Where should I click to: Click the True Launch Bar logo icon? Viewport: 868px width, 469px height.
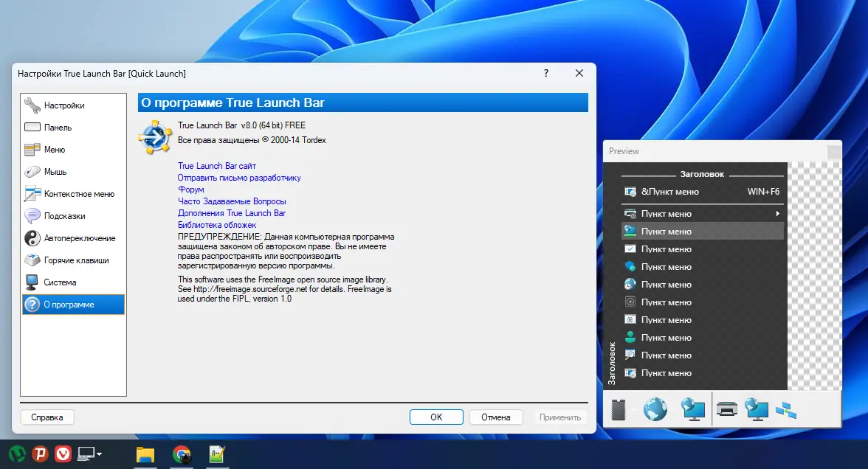[x=154, y=137]
